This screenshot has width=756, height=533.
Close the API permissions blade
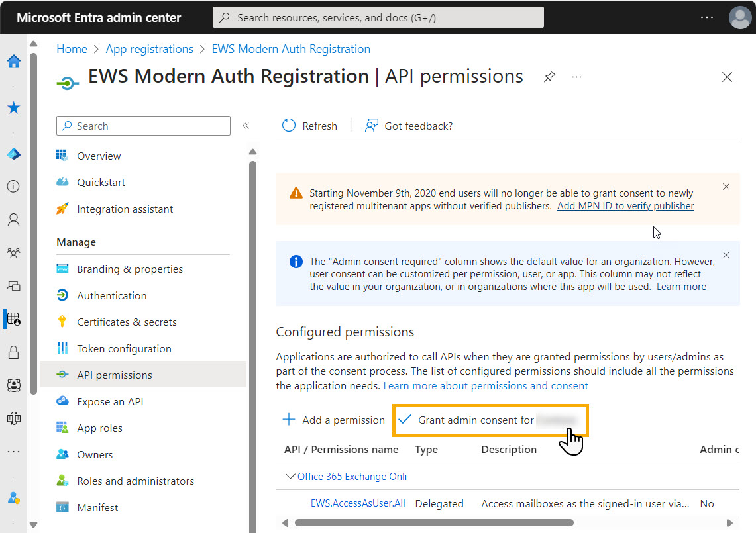pos(727,77)
